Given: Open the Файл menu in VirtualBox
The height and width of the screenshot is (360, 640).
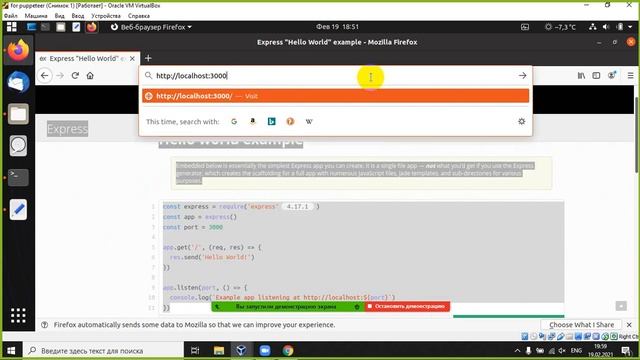Looking at the screenshot, I should point(11,16).
